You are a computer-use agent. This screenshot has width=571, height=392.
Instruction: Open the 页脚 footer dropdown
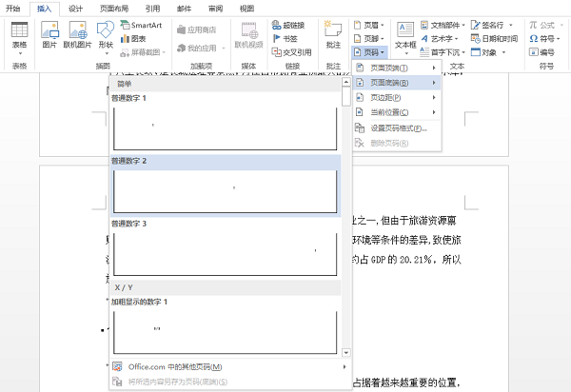[x=369, y=39]
